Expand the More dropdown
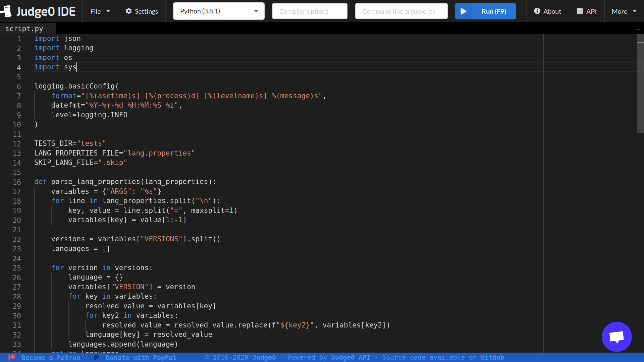Screen dimensions: 644x362 [x=623, y=11]
